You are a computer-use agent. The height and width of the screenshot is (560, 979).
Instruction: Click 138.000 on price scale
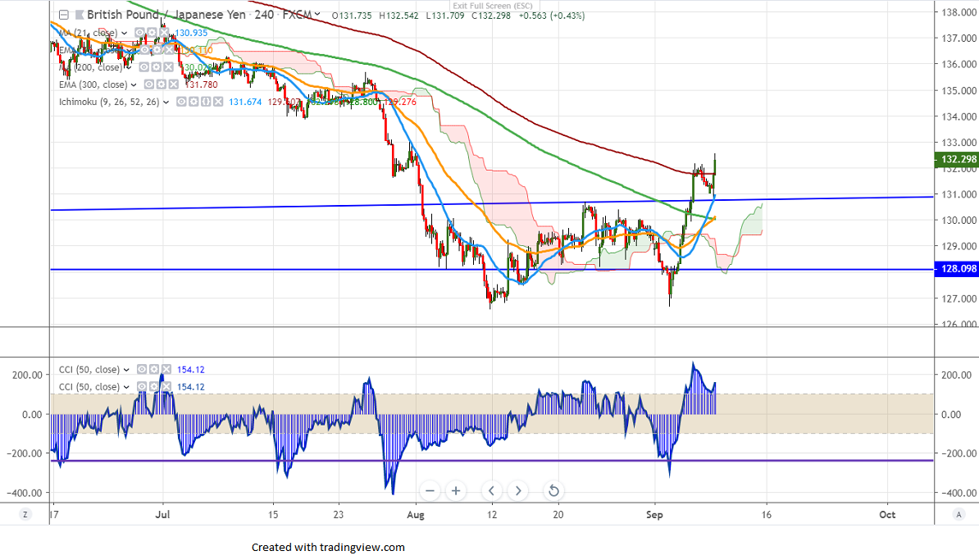click(x=959, y=12)
